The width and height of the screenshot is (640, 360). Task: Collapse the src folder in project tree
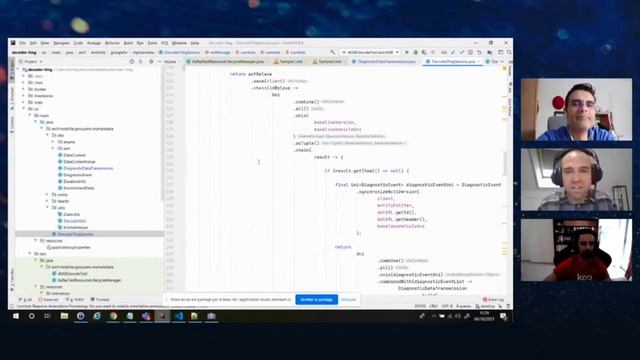[x=24, y=109]
